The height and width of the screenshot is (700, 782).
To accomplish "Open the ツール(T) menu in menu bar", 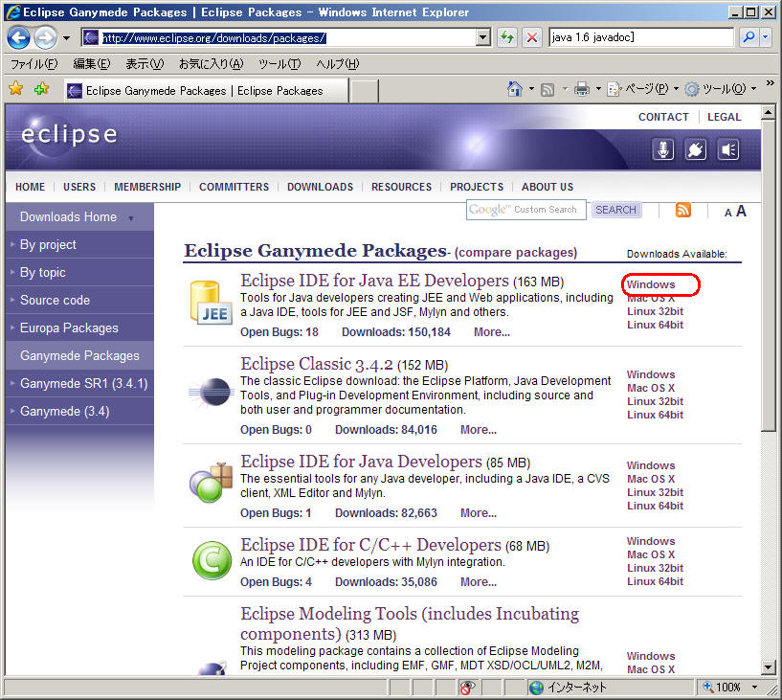I will click(279, 64).
